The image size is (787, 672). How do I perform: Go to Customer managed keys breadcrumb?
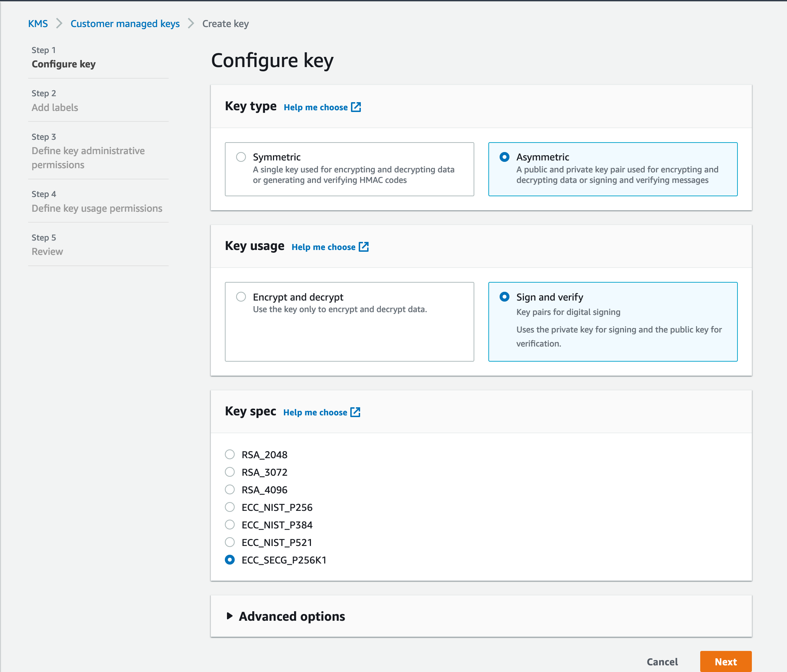click(x=125, y=24)
